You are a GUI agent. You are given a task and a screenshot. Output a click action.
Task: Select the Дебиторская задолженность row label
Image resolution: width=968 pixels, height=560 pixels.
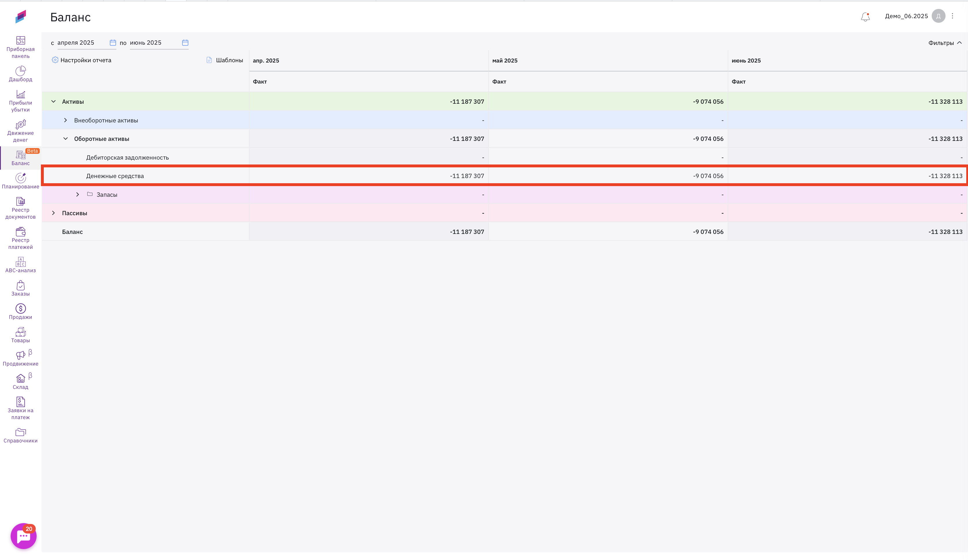[128, 158]
